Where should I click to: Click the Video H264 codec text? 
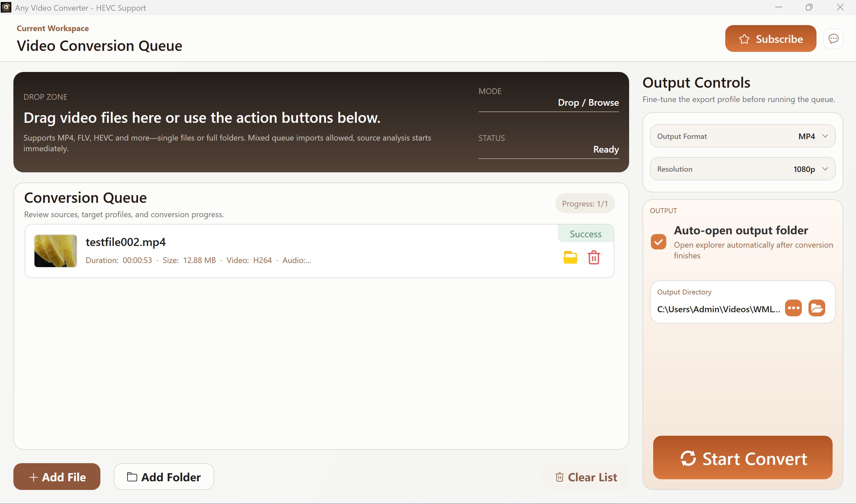pos(249,260)
